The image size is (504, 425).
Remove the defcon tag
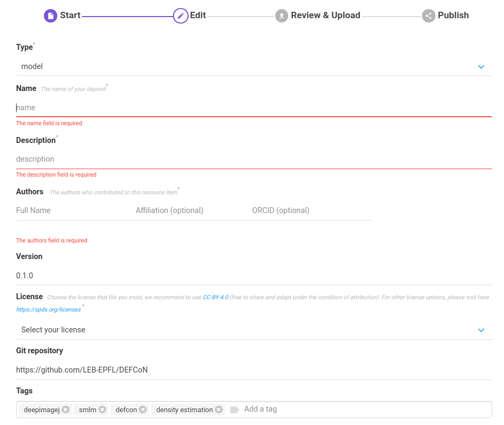[142, 409]
